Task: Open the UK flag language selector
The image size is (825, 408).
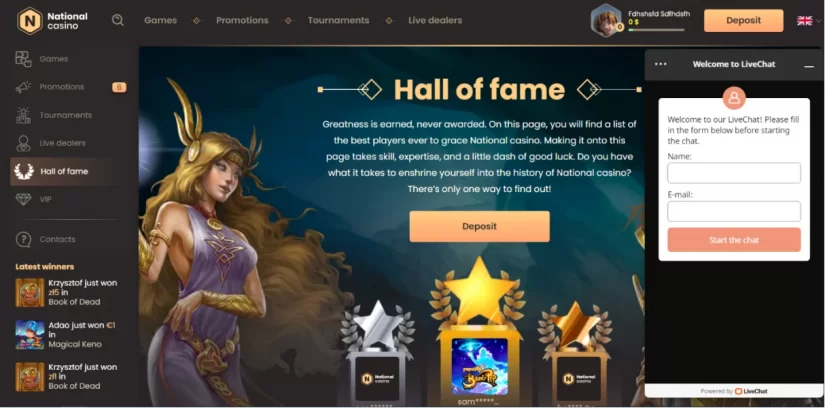Action: pyautogui.click(x=804, y=21)
